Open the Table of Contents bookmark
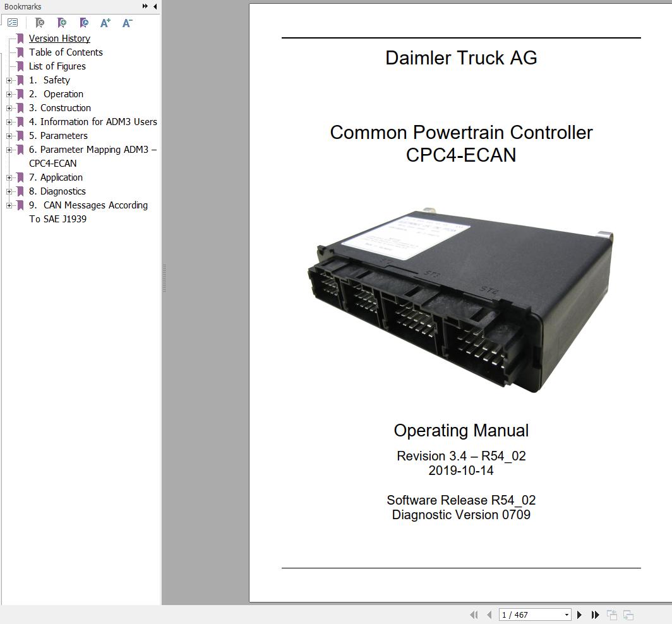The image size is (672, 624). 66,52
